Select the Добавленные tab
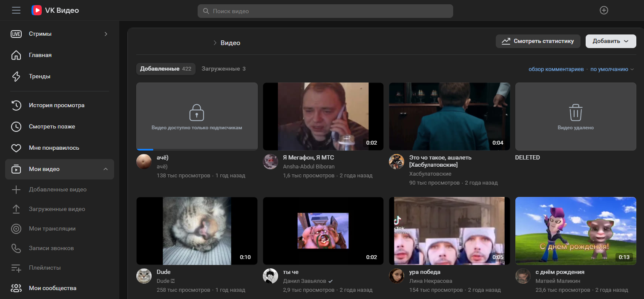 pyautogui.click(x=165, y=69)
